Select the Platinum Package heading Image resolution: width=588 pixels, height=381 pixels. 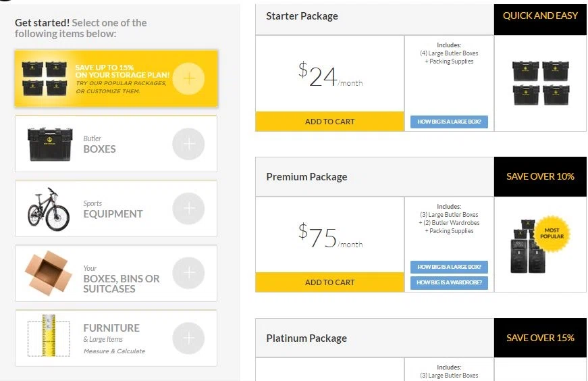[x=306, y=338]
